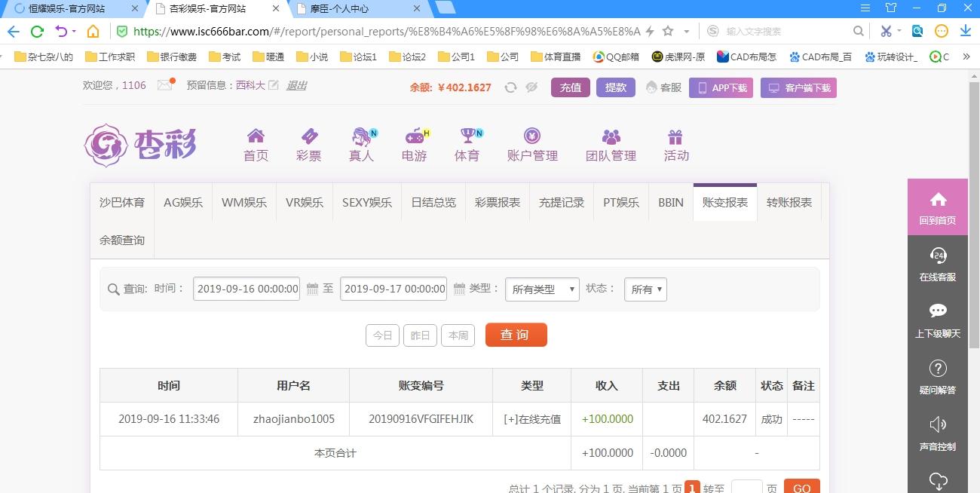Click the 充值 recharge button
980x493 pixels.
pos(571,87)
